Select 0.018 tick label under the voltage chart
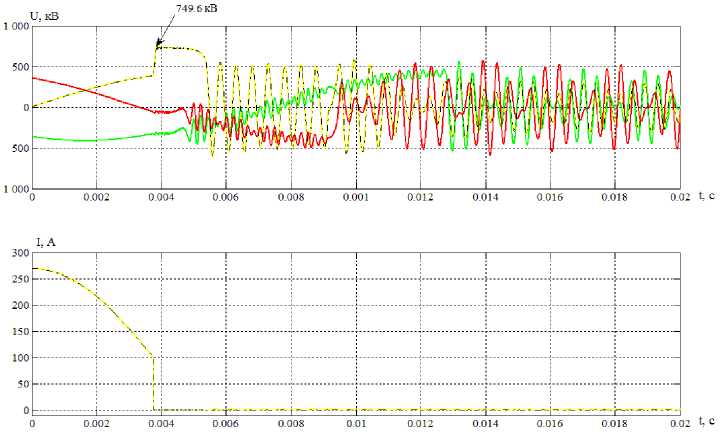This screenshot has height=433, width=721. coord(615,197)
